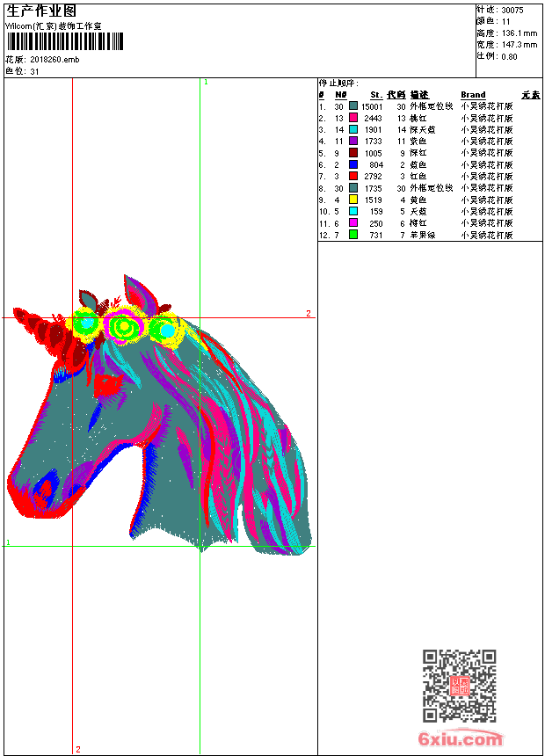This screenshot has width=545, height=756.
Task: Click the N# column header
Action: click(x=340, y=95)
